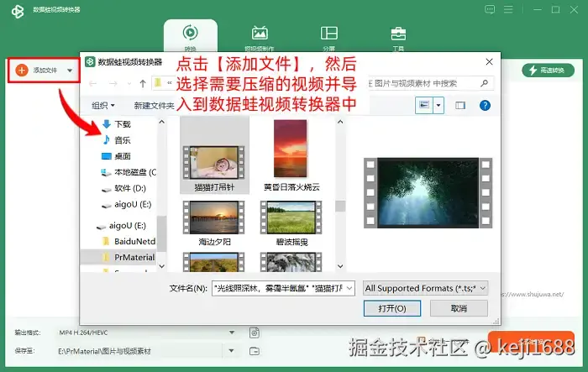The image size is (588, 372).
Task: Click the change view icon button
Action: [424, 105]
